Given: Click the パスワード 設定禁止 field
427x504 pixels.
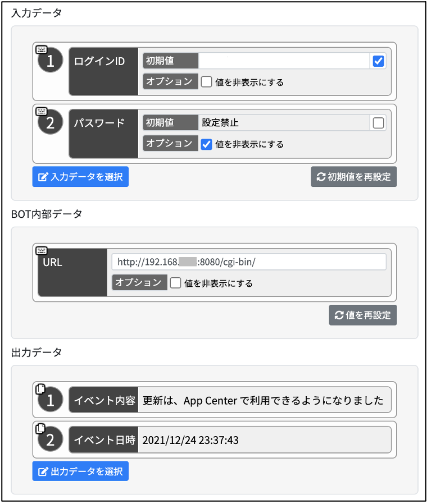Looking at the screenshot, I should pos(284,123).
